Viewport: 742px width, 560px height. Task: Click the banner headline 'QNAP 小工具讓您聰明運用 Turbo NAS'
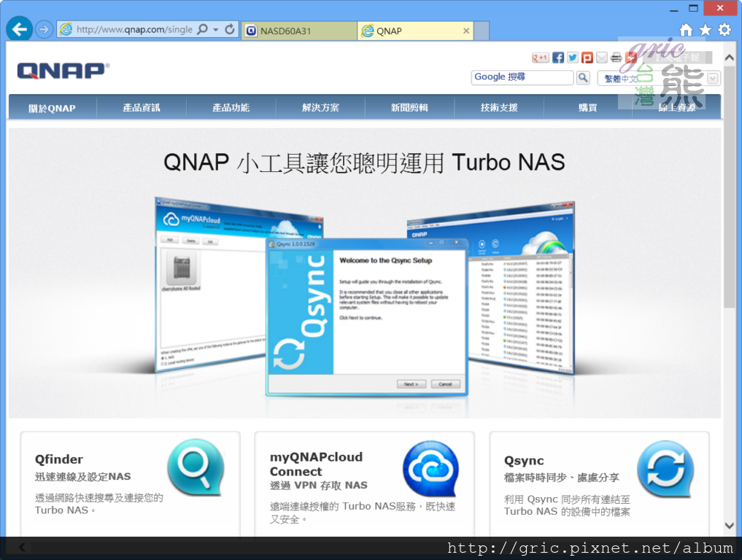tap(364, 162)
